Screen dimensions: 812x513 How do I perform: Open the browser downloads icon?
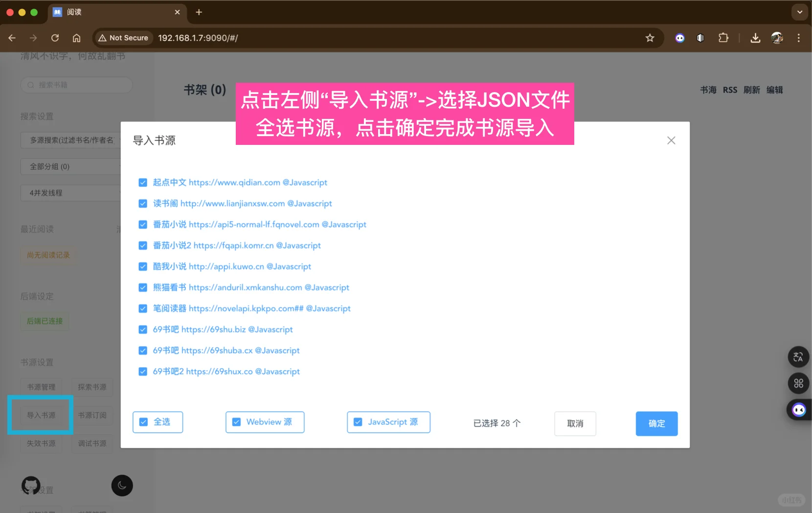755,38
